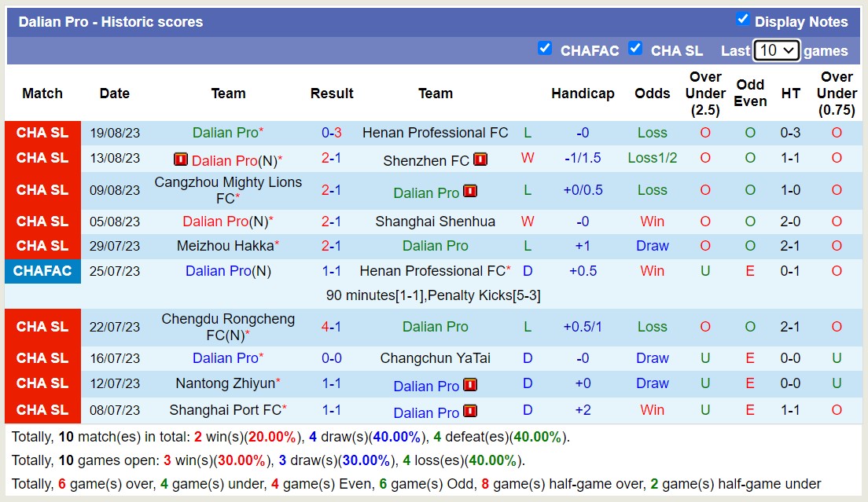Click the red card icon beside Dalian Pro on 09/08/23
Screen dimensions: 868x502
coord(471,191)
